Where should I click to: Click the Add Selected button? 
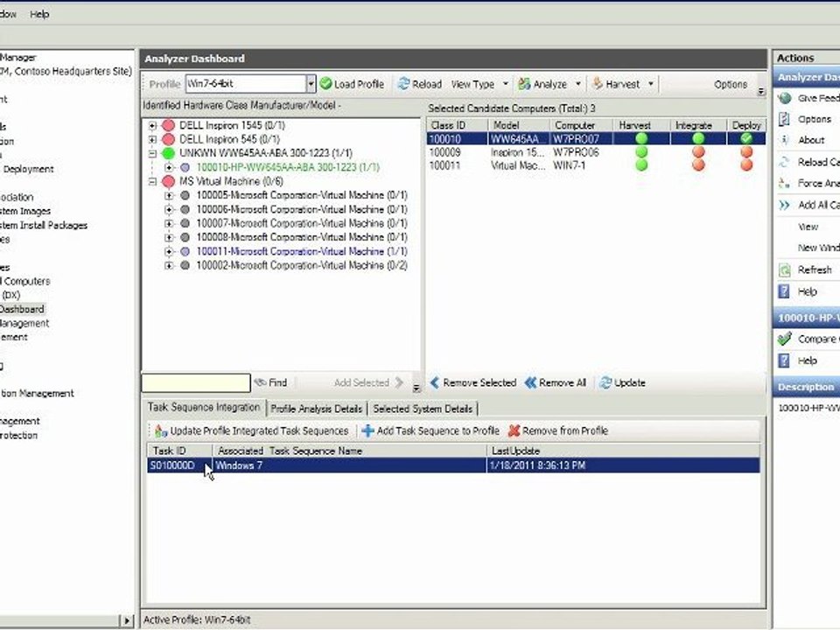pos(368,382)
